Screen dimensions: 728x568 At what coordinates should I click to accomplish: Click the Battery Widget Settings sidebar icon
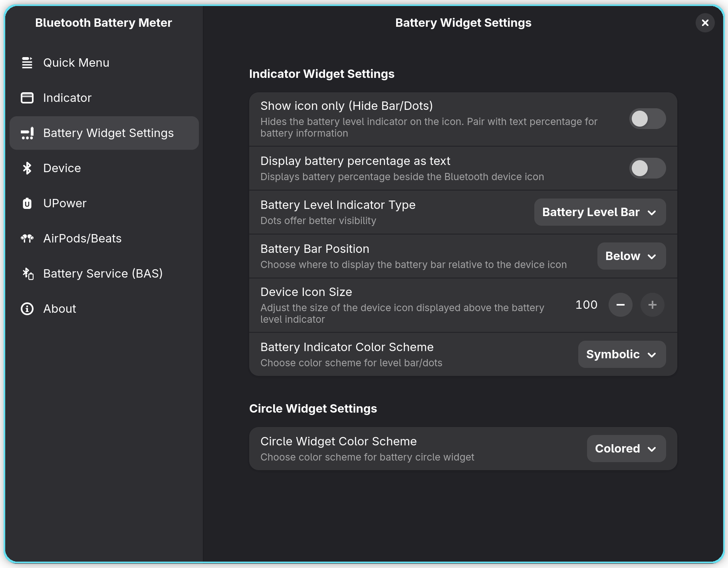(27, 133)
